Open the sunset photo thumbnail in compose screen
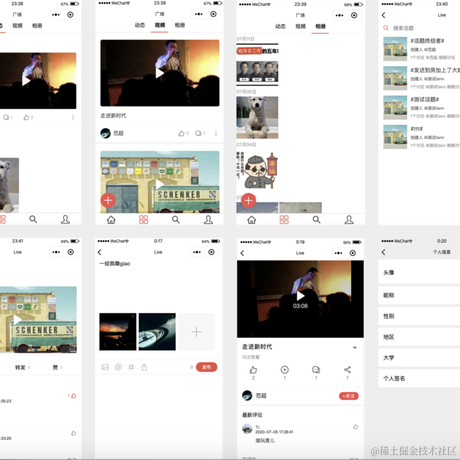The height and width of the screenshot is (460, 460). click(x=118, y=332)
